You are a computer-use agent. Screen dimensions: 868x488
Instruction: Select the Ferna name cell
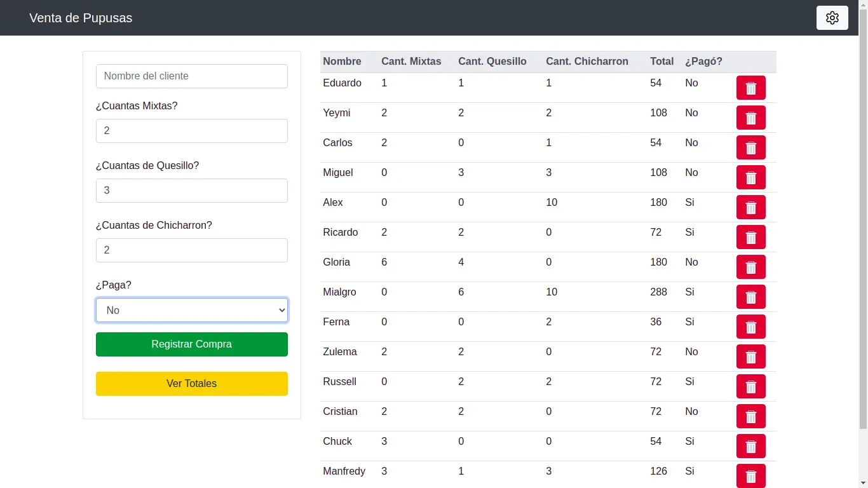(336, 322)
